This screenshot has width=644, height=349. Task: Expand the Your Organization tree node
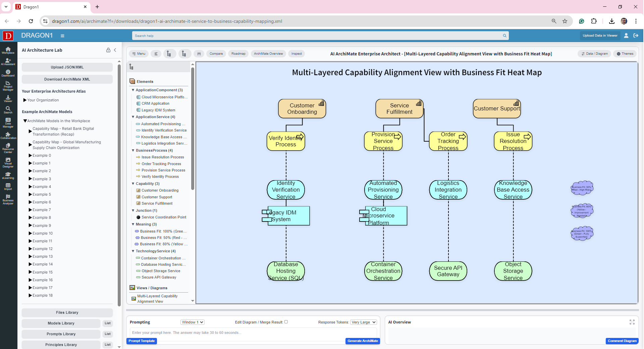coord(25,100)
